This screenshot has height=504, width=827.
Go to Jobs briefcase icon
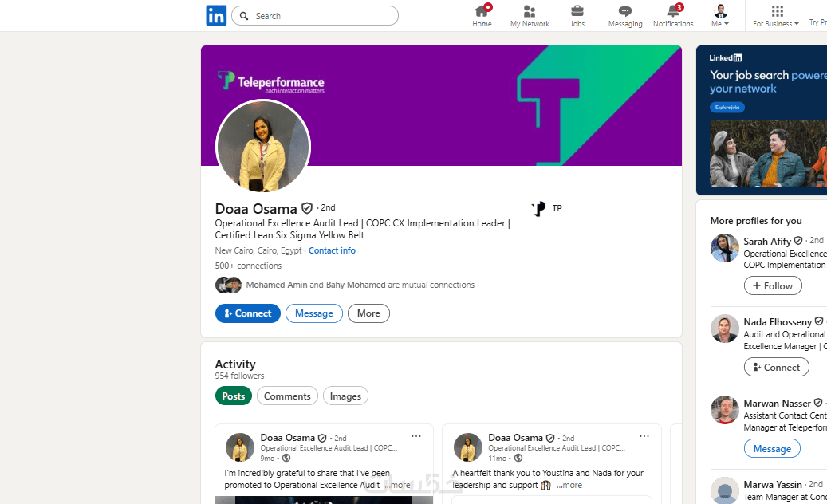(x=577, y=16)
